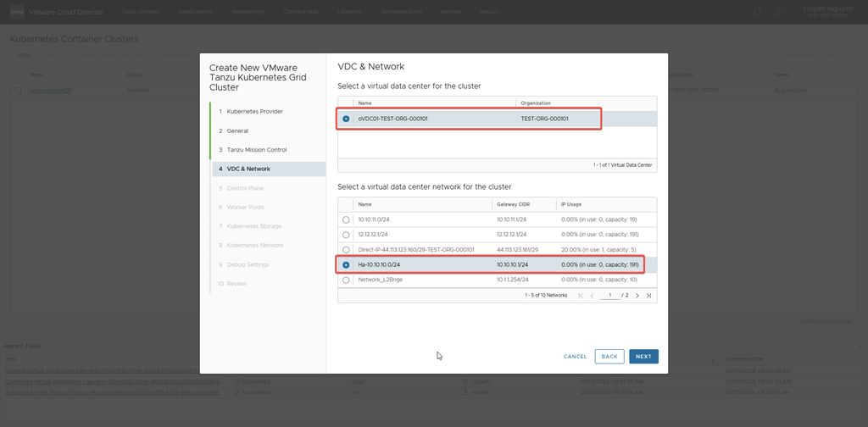Select oVDC01-TEST-ORG-000101 data center
The height and width of the screenshot is (427, 868).
pos(346,119)
